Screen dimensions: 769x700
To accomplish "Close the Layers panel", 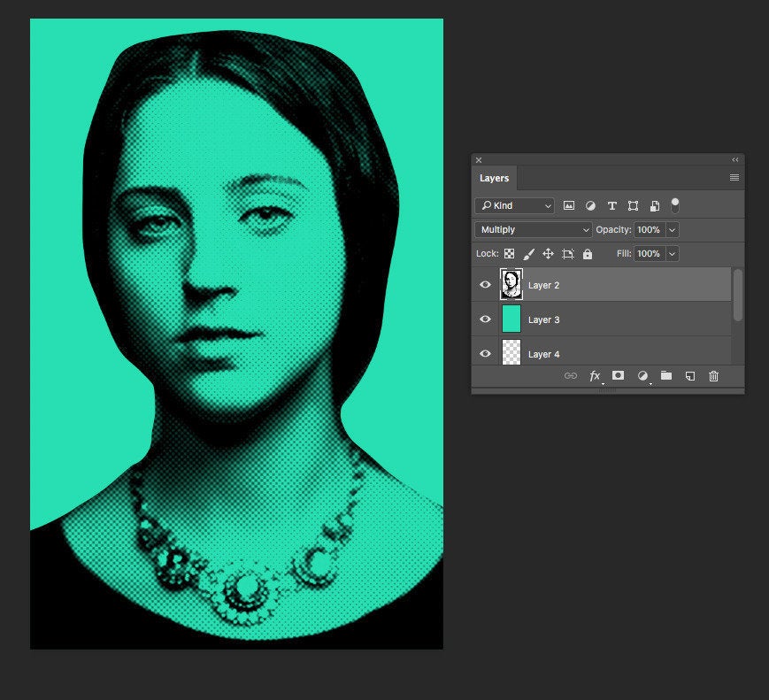I will click(x=479, y=160).
